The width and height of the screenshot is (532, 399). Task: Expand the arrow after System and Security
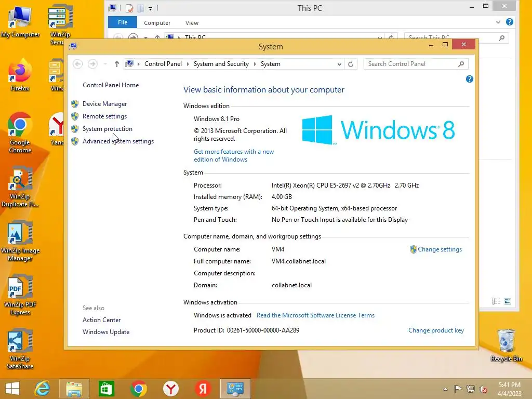(255, 64)
